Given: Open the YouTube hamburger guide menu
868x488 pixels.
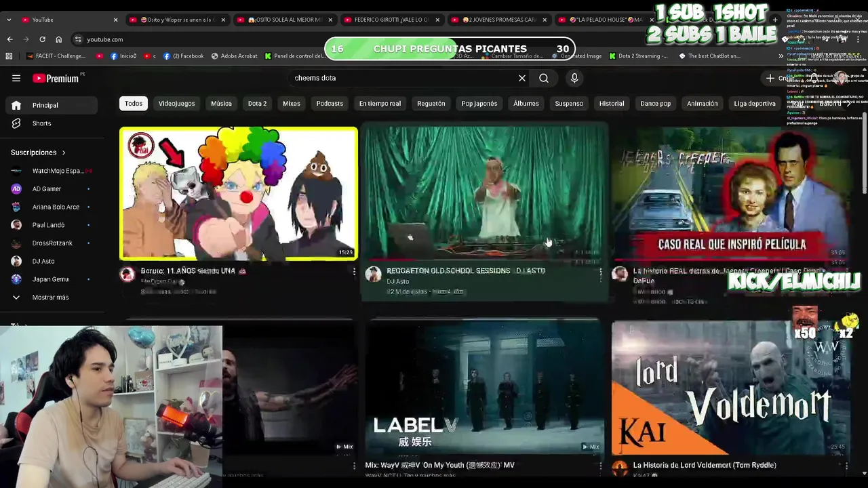Looking at the screenshot, I should pos(16,78).
